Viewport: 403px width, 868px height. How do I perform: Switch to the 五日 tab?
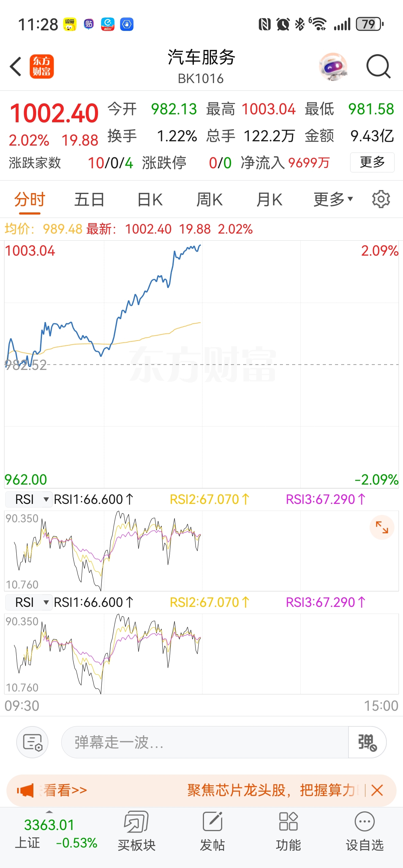coord(89,199)
